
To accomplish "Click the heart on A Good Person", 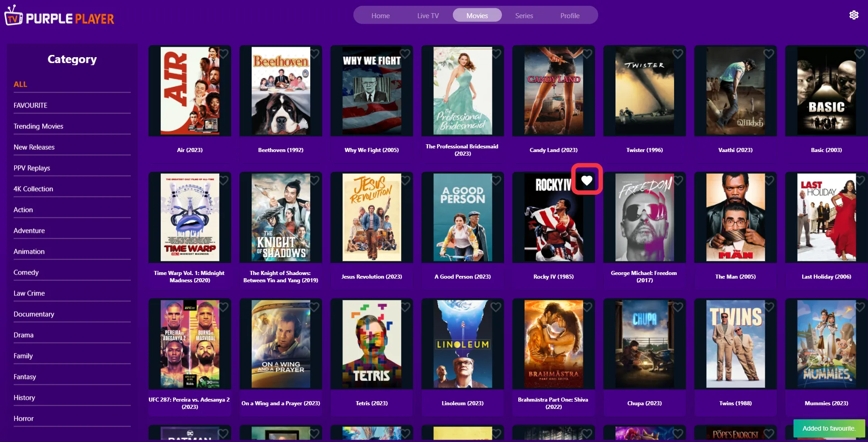I will [496, 181].
